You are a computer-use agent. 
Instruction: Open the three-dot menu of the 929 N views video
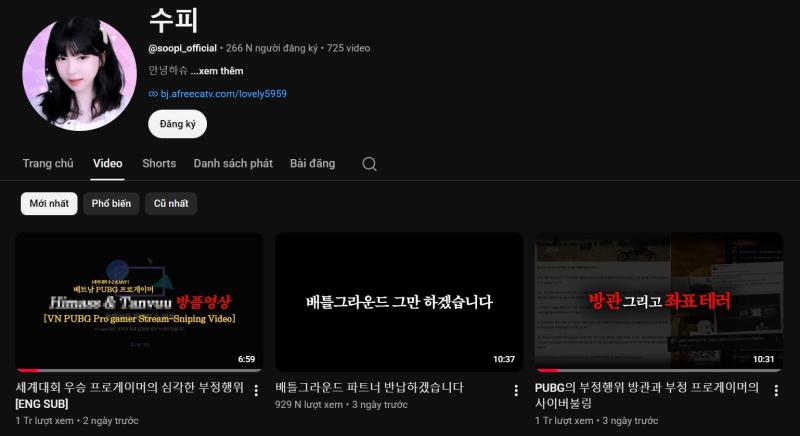coord(516,391)
